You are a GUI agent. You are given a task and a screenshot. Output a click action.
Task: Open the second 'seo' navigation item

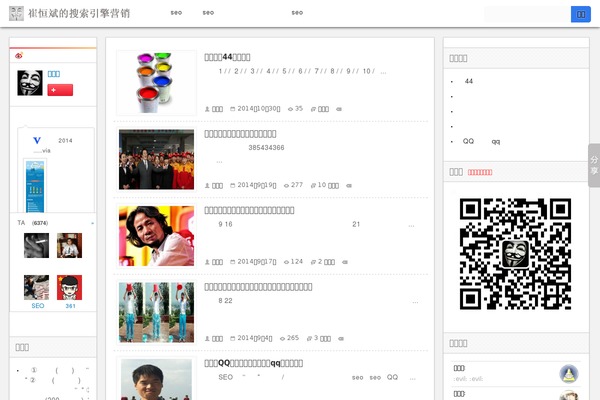click(x=209, y=13)
